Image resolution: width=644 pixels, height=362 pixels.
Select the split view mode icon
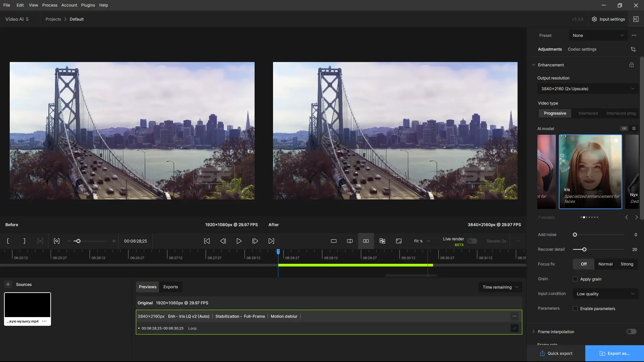[350, 241]
